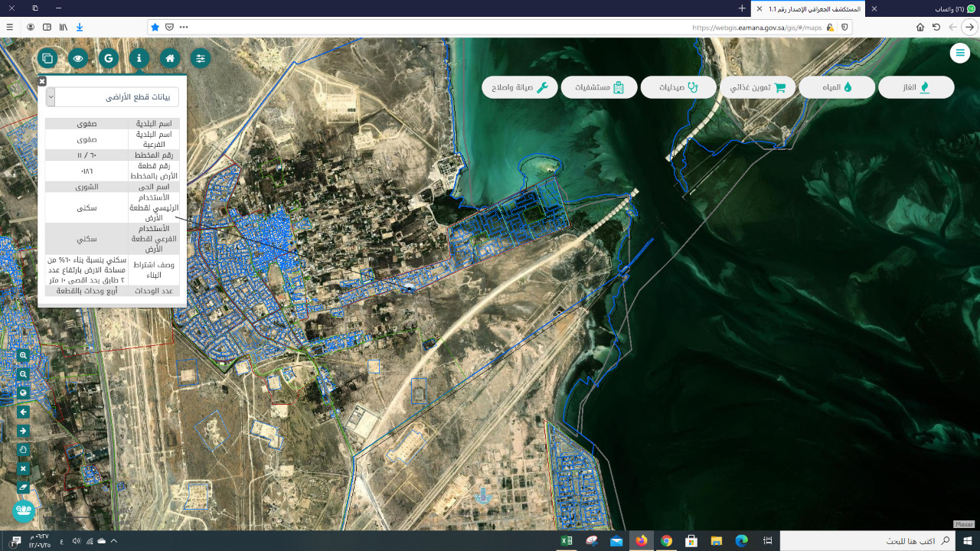The image size is (980, 551).
Task: Click the zoom out map tool
Action: (x=23, y=374)
